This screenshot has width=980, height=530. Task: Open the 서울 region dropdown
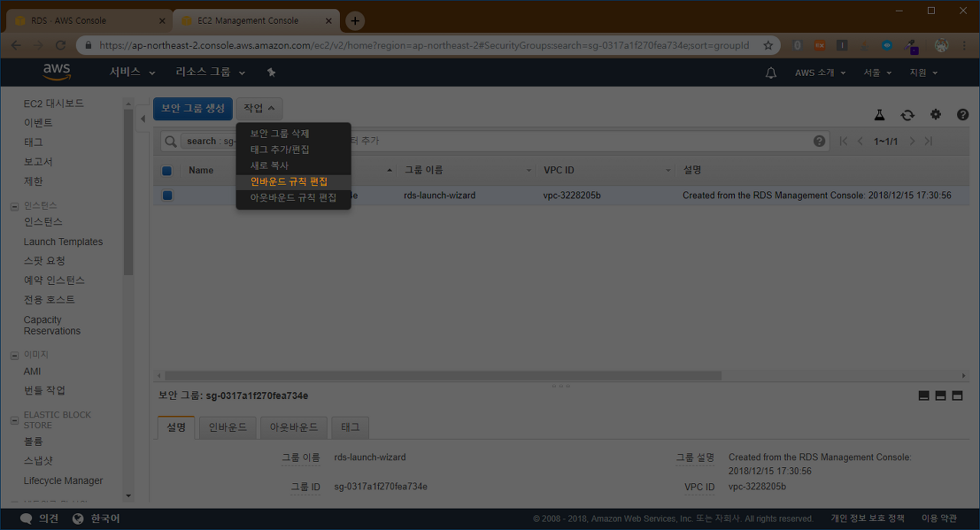click(877, 73)
